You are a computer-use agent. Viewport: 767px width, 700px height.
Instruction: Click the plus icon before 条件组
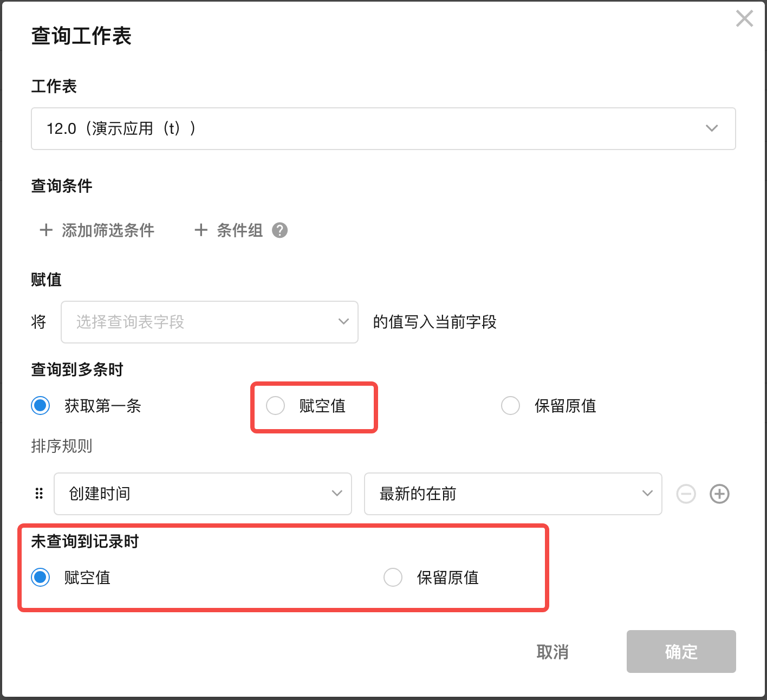(201, 230)
